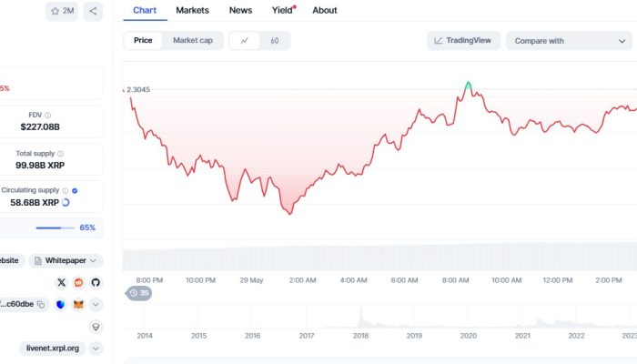637x364 pixels.
Task: Click the TradingView button
Action: (463, 40)
